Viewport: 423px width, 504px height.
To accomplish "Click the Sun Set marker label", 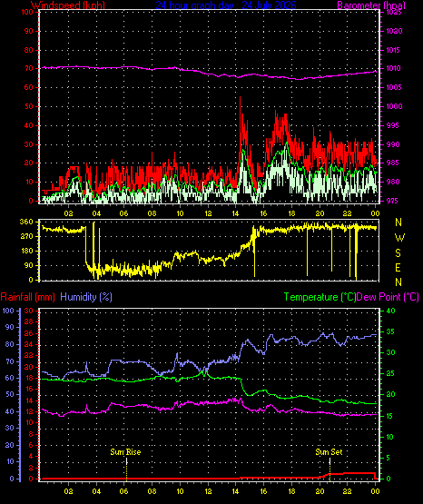I will (329, 452).
